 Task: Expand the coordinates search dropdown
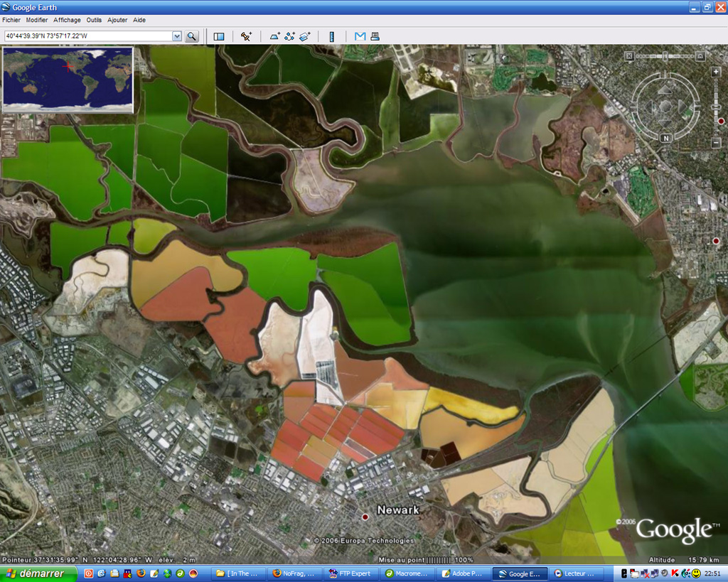click(177, 36)
